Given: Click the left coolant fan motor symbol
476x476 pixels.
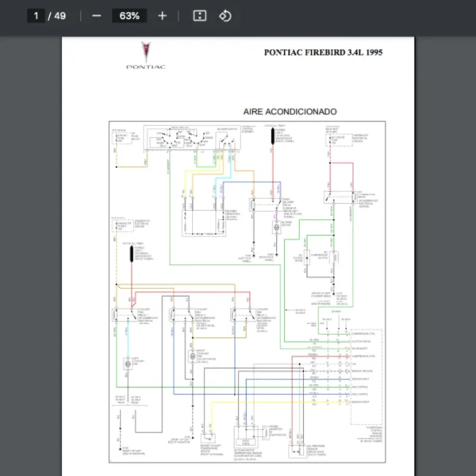Looking at the screenshot, I should click(x=127, y=363).
